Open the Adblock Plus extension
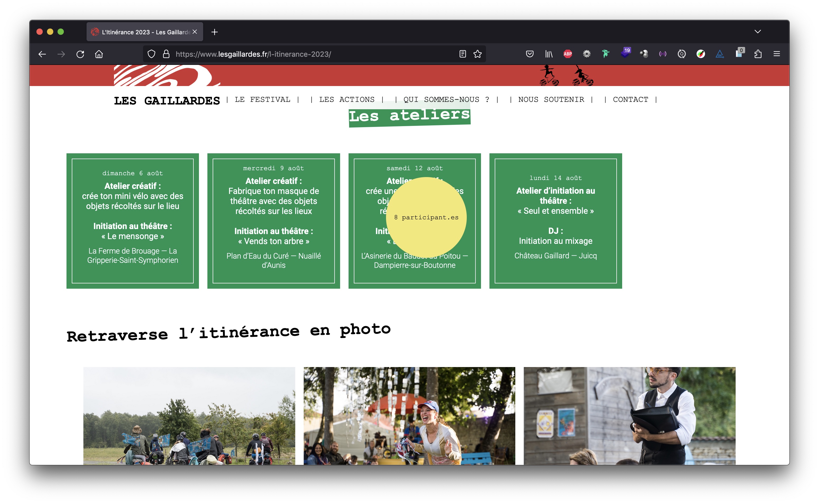The image size is (819, 504). tap(568, 54)
